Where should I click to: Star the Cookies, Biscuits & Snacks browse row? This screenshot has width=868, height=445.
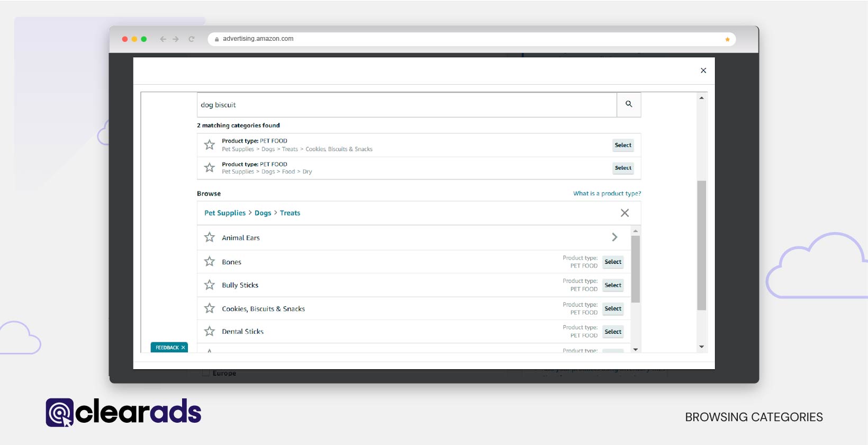tap(210, 308)
